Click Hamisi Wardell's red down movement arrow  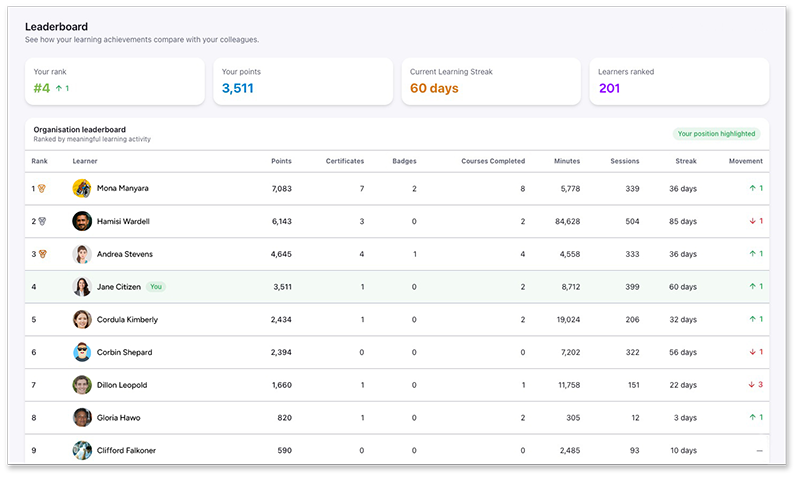tap(752, 221)
